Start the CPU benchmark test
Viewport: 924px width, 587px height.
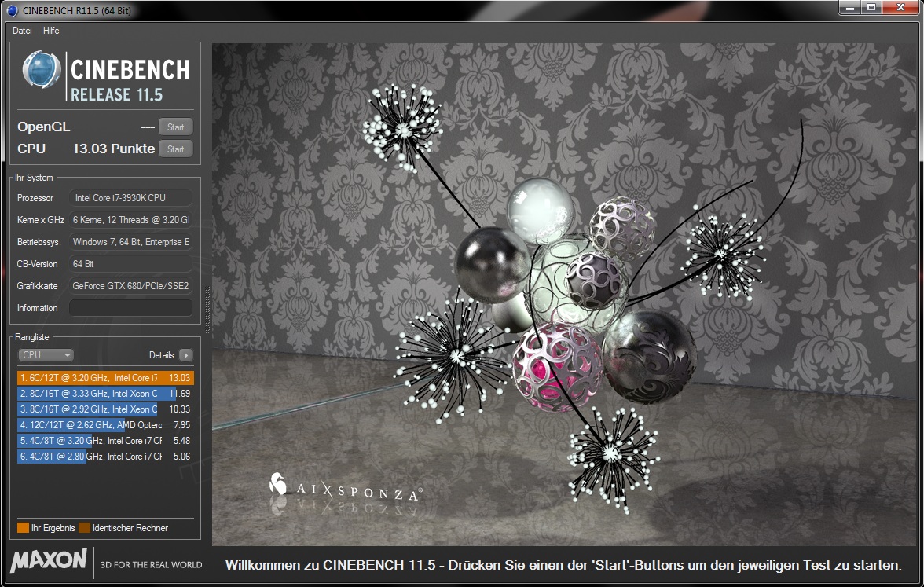pyautogui.click(x=176, y=149)
